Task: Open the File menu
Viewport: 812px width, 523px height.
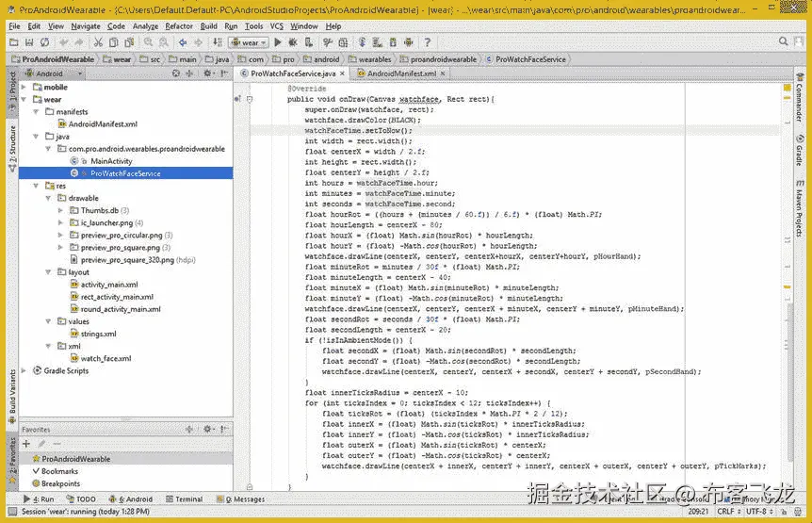Action: [14, 25]
